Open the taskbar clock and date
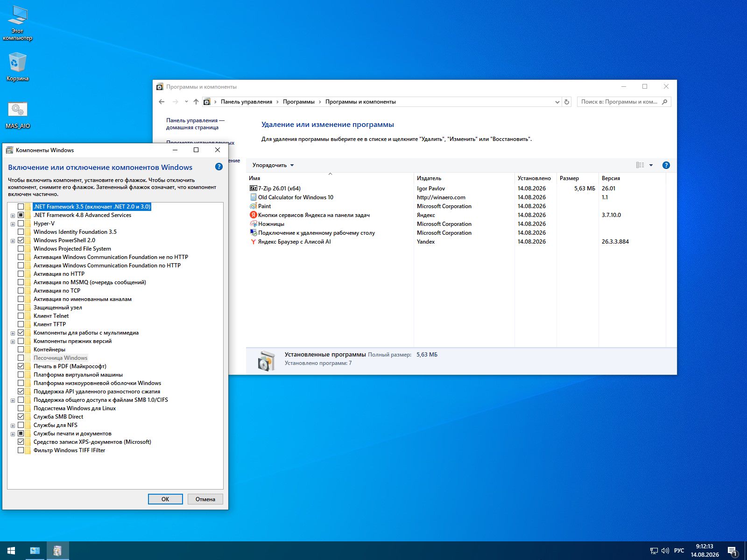The height and width of the screenshot is (560, 747). click(705, 551)
